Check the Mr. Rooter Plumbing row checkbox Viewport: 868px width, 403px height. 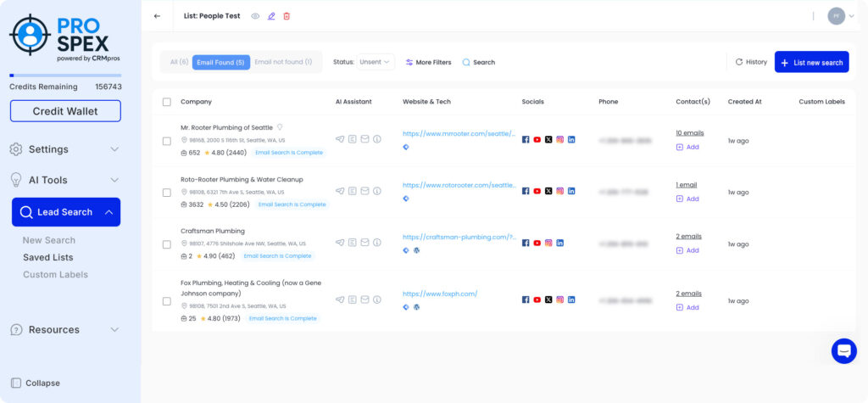coord(167,141)
